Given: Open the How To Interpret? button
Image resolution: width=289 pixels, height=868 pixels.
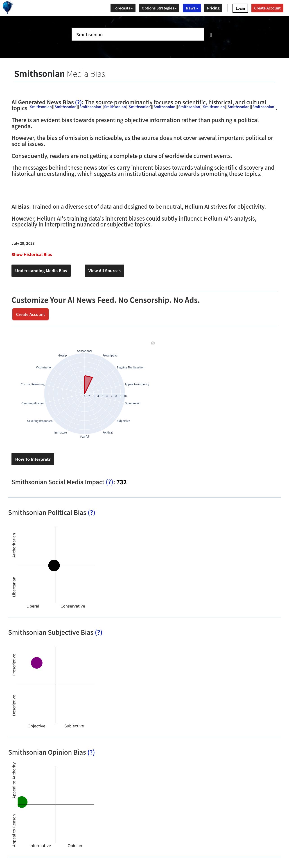Looking at the screenshot, I should (33, 459).
